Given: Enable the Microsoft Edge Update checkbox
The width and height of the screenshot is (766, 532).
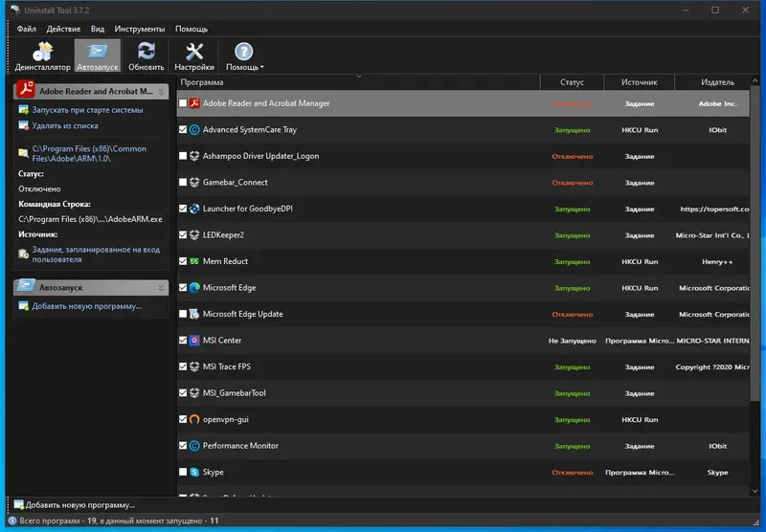Looking at the screenshot, I should (183, 314).
